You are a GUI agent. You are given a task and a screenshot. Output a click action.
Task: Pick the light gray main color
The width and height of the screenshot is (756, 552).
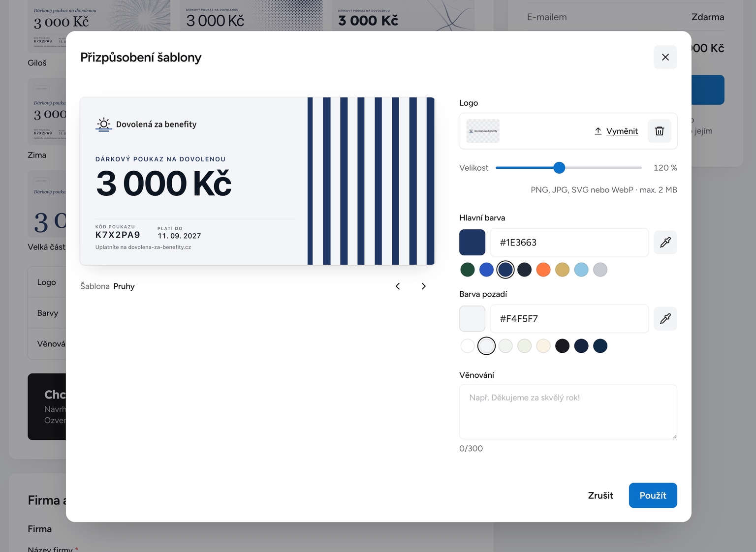coord(600,270)
